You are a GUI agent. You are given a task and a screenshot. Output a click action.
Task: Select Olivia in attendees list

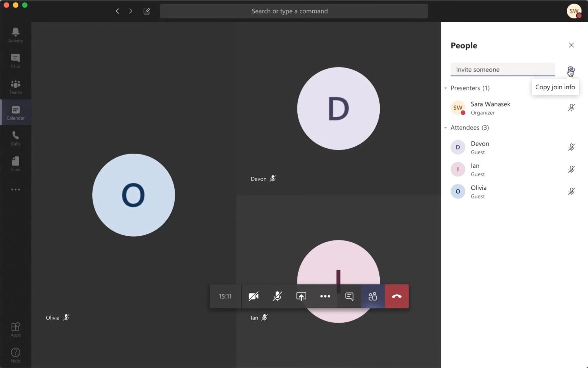tap(479, 191)
